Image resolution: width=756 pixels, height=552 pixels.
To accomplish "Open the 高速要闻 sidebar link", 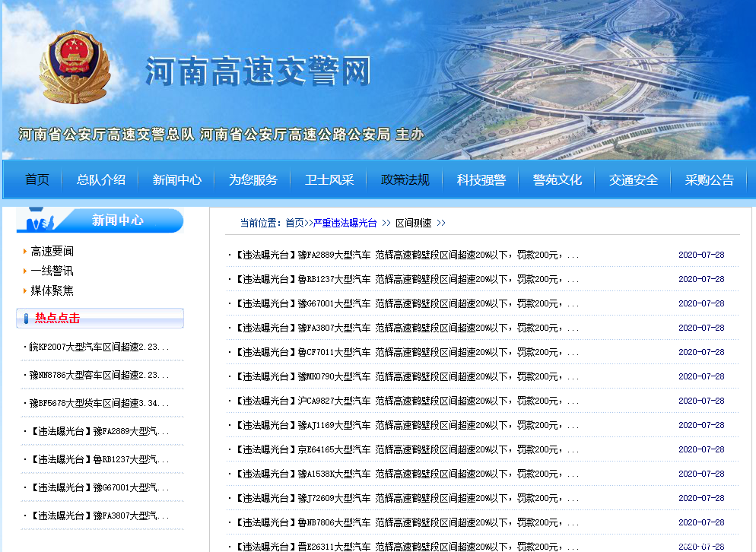I will click(x=52, y=251).
